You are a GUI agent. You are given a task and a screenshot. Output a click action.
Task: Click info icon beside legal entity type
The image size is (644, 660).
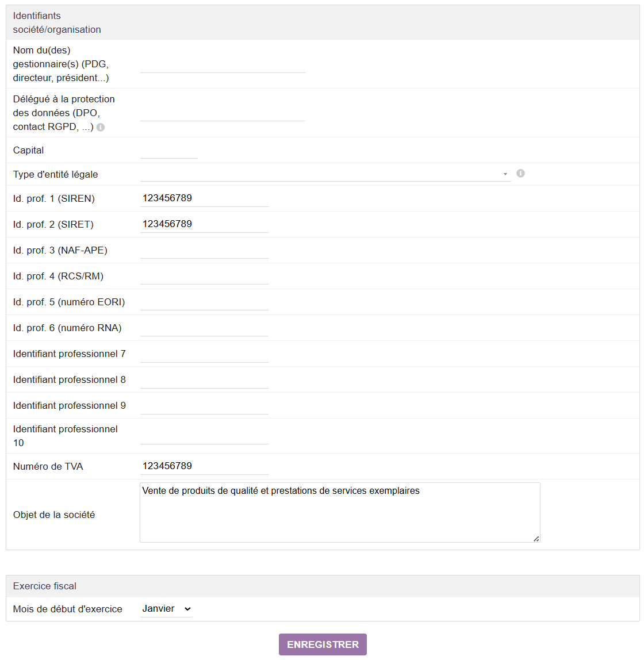pyautogui.click(x=520, y=174)
